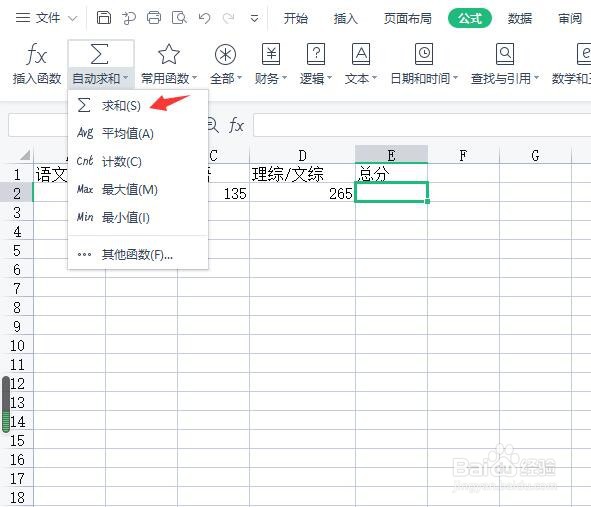Open the 财务 functions icon
This screenshot has height=507, width=591.
(271, 54)
